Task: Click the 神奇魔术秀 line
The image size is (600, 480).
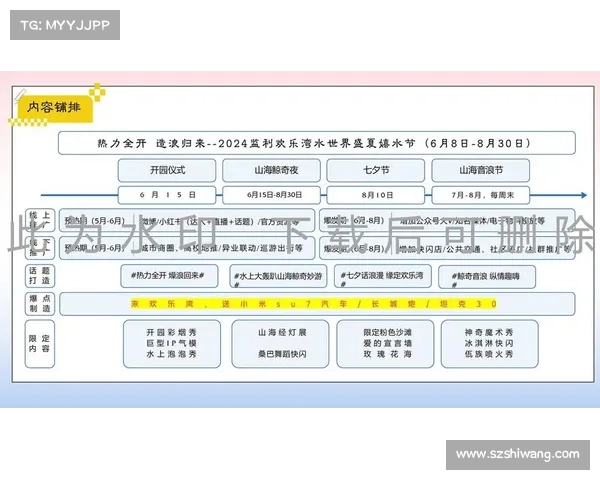Action: (489, 332)
